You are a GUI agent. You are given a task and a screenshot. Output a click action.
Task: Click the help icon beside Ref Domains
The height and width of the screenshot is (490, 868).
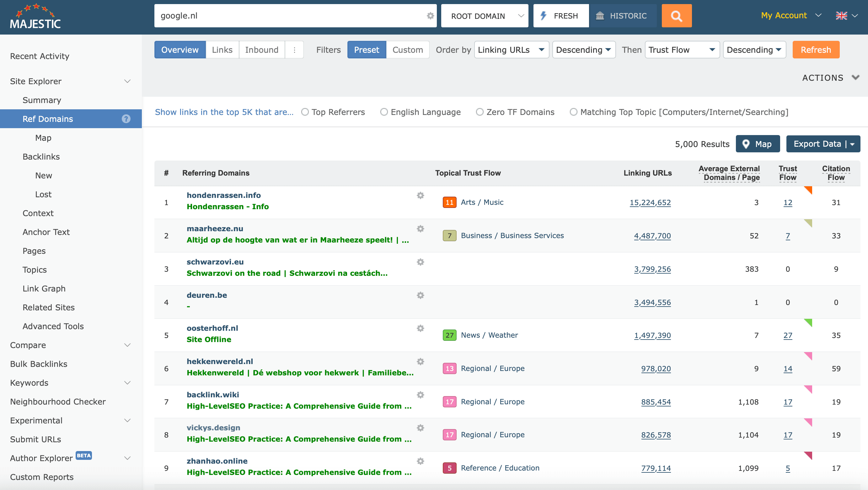click(x=126, y=119)
